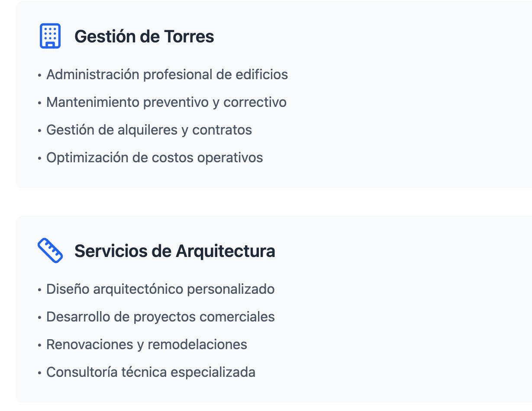Choose 'Consultoría técnica especializada' item

(151, 372)
